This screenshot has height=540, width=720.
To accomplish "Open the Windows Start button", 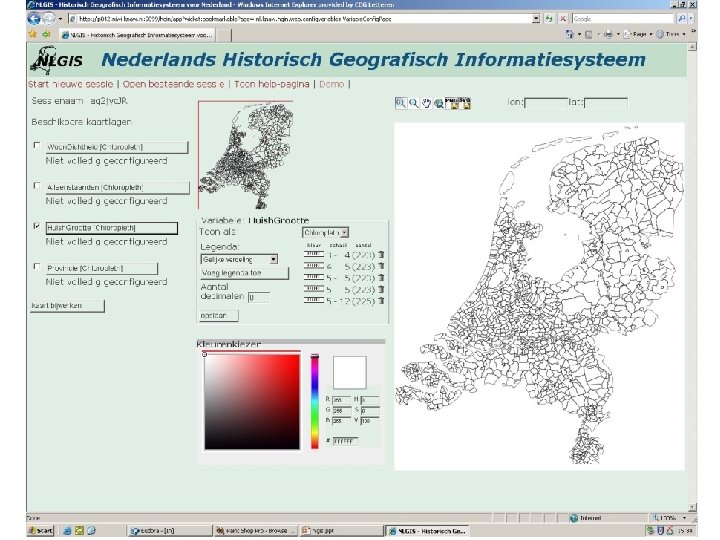I will [x=40, y=531].
